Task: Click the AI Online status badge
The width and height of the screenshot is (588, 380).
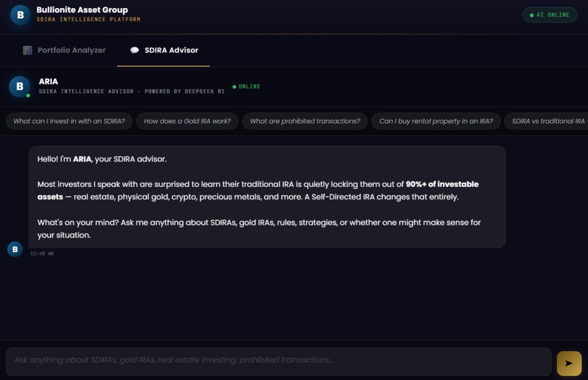Action: pyautogui.click(x=550, y=15)
